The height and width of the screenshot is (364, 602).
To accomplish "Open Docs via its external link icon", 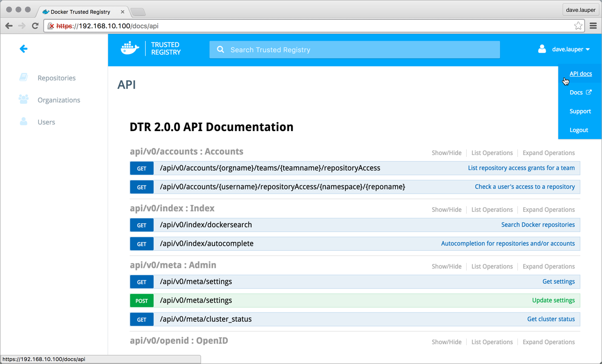I will (588, 92).
